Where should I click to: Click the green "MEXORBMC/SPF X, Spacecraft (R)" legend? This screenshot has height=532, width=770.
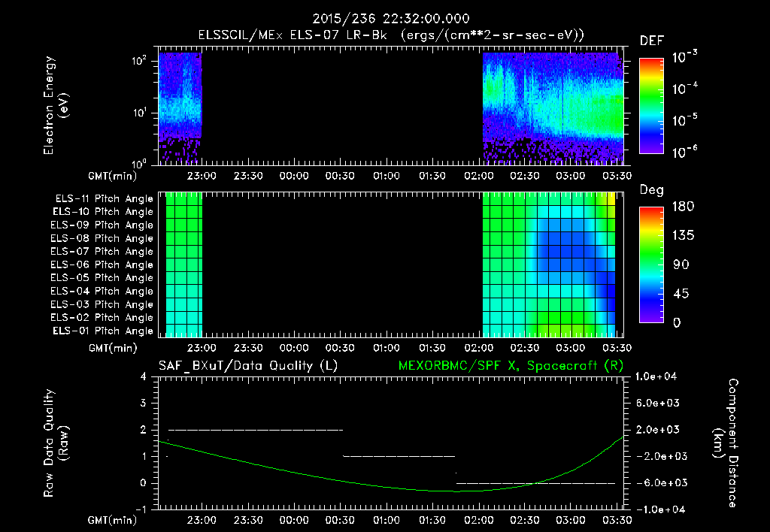511,366
